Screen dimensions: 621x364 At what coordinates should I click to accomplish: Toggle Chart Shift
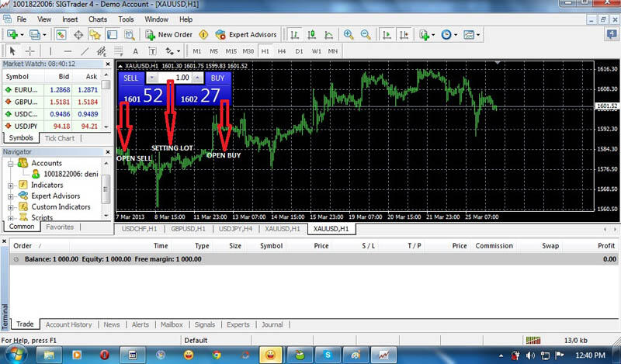pos(404,35)
